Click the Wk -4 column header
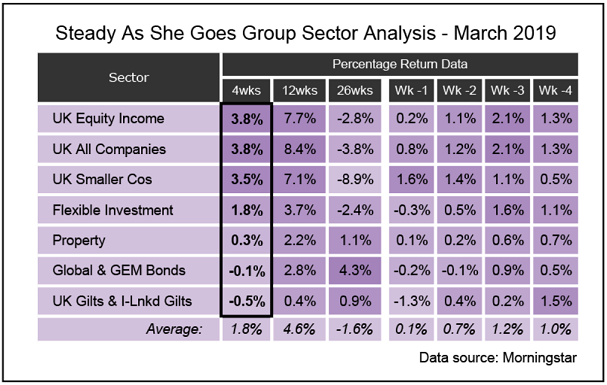The width and height of the screenshot is (607, 385). 555,91
